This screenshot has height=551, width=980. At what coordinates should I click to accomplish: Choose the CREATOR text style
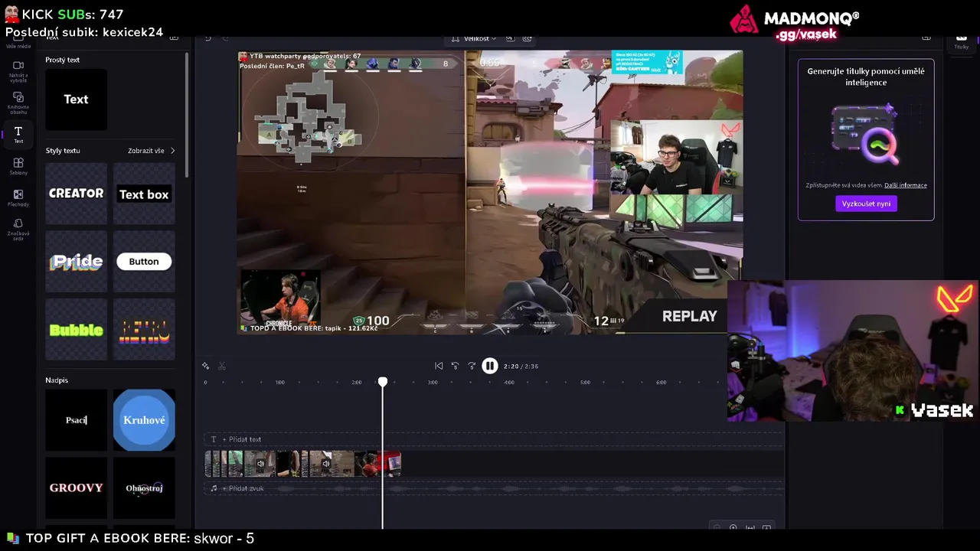76,194
